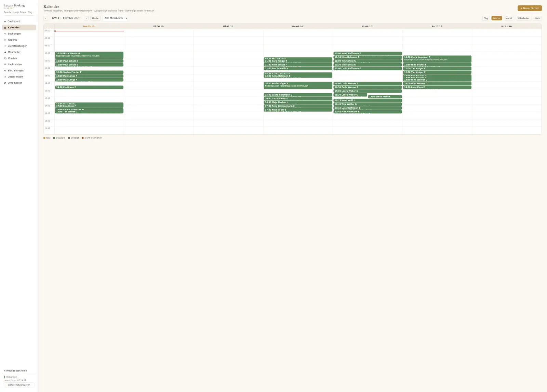Open 14:30 Leon Klein E appointment
Screen dimensions: 547x392
click(437, 87)
